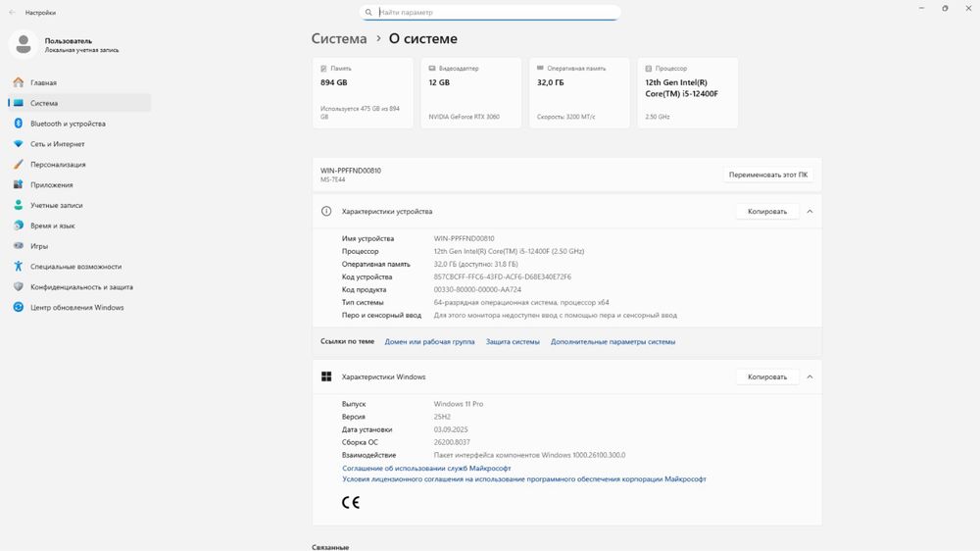Go to Сеть и Интернет section
The width and height of the screenshot is (980, 551).
click(57, 144)
